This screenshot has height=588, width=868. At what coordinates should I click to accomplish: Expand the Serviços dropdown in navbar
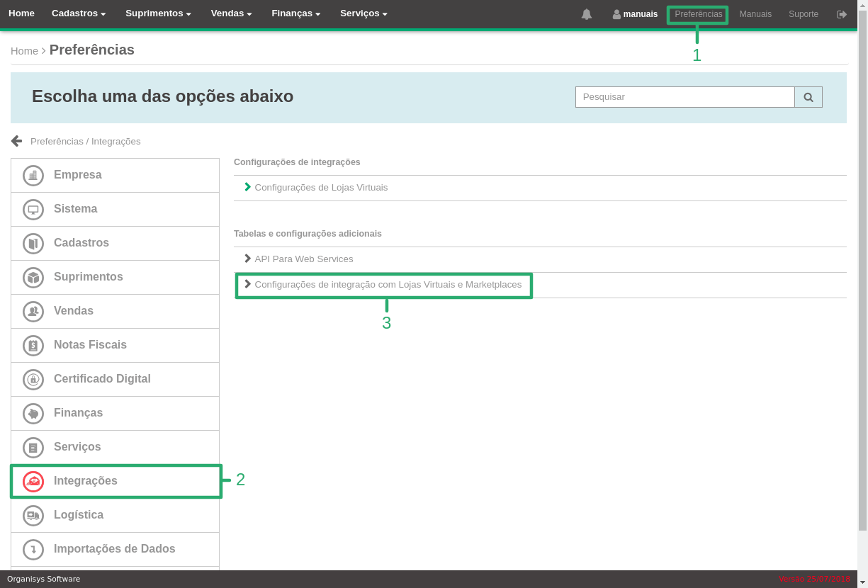click(x=363, y=13)
